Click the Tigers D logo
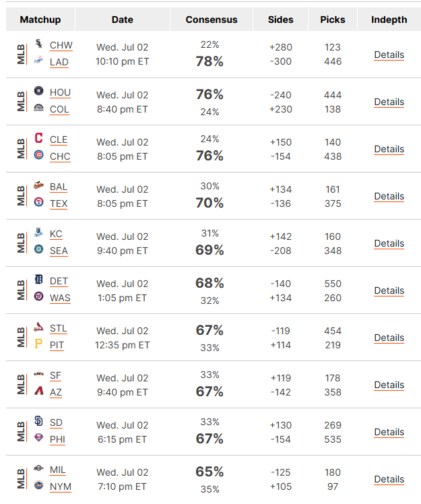Image resolution: width=421 pixels, height=504 pixels. (x=39, y=280)
